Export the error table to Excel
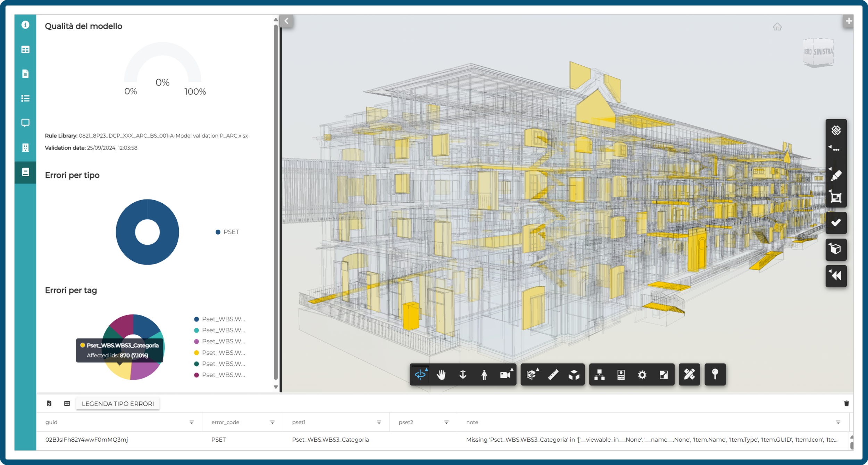The image size is (868, 465). (x=49, y=403)
